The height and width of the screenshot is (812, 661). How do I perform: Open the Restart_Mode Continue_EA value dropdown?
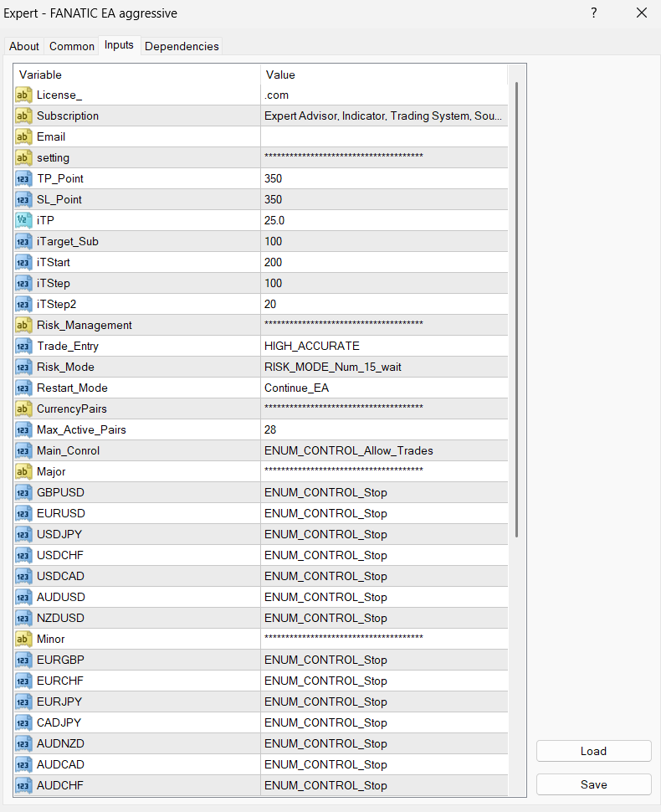(x=383, y=388)
